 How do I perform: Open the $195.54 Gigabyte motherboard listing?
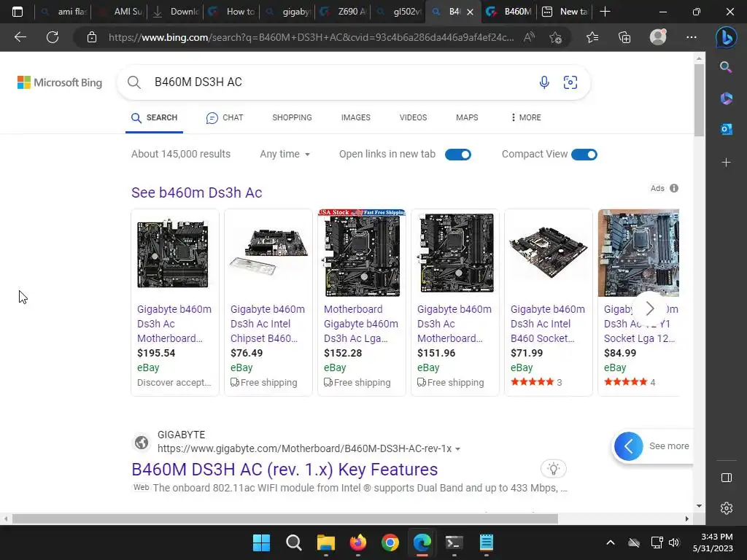pos(175,303)
